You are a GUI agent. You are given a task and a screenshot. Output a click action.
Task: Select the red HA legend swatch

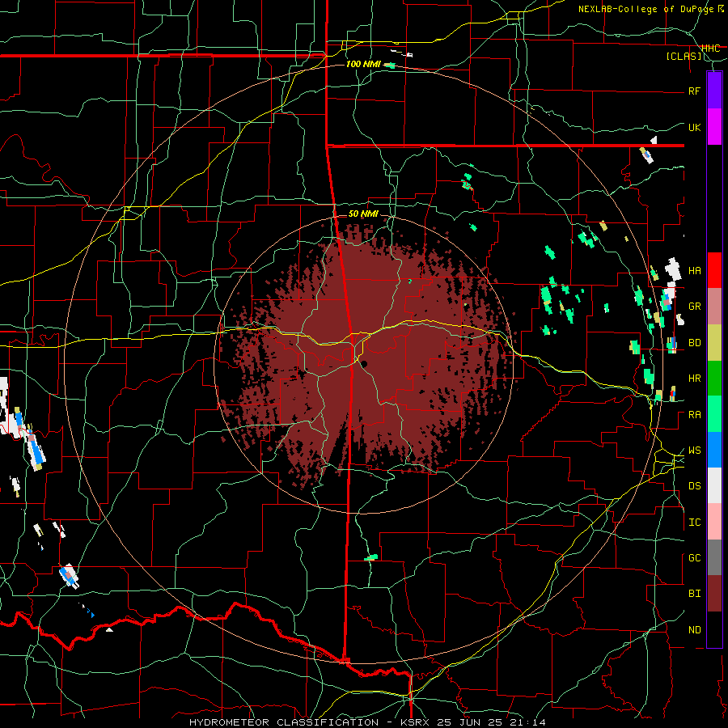(x=714, y=270)
